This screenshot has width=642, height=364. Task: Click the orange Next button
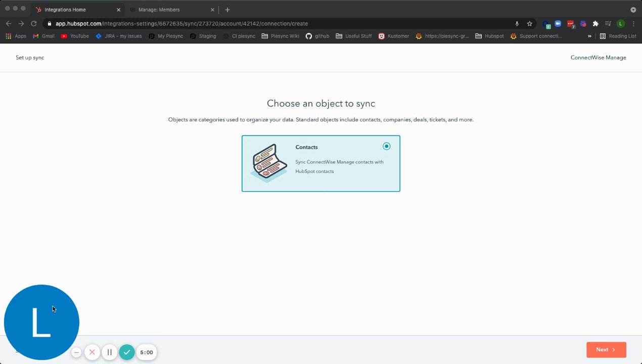pos(606,350)
